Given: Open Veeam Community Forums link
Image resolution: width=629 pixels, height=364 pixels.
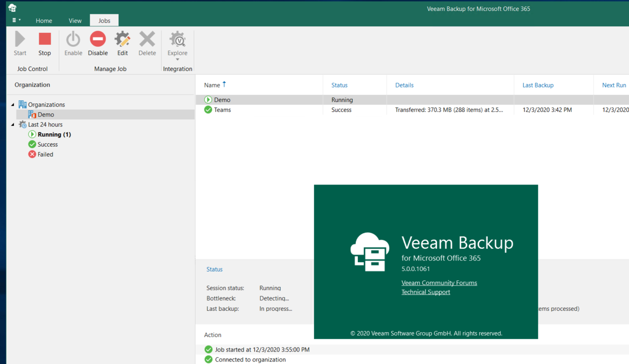Looking at the screenshot, I should (x=439, y=283).
